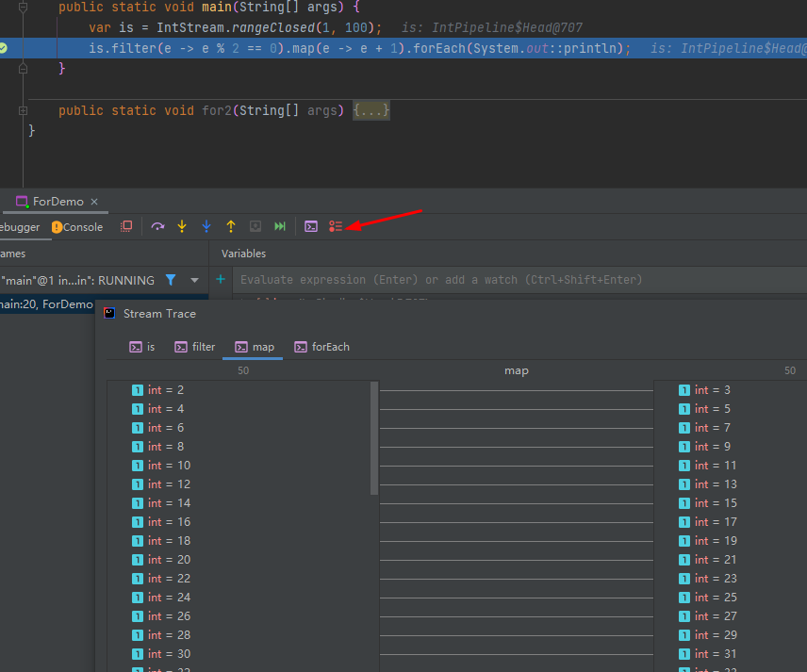This screenshot has height=672, width=807.
Task: Click the left 'int = 14' entry
Action: click(x=161, y=503)
